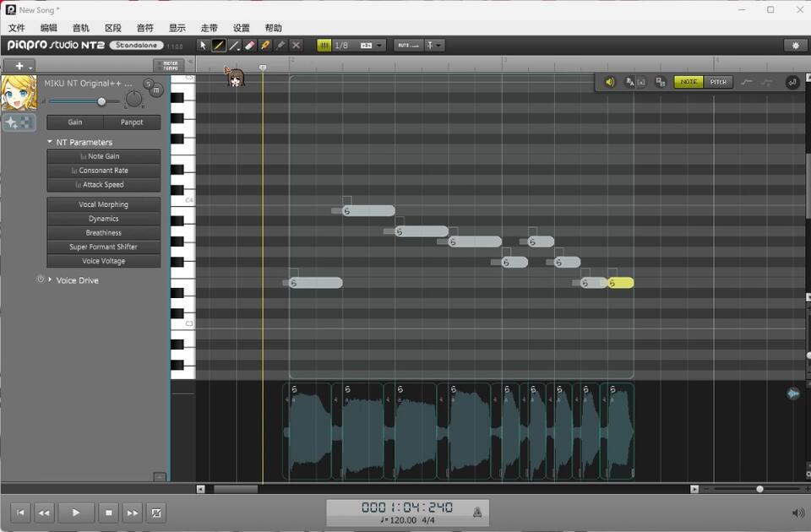Click the region grouping icon beside NOTE
The height and width of the screenshot is (532, 811).
pos(661,82)
